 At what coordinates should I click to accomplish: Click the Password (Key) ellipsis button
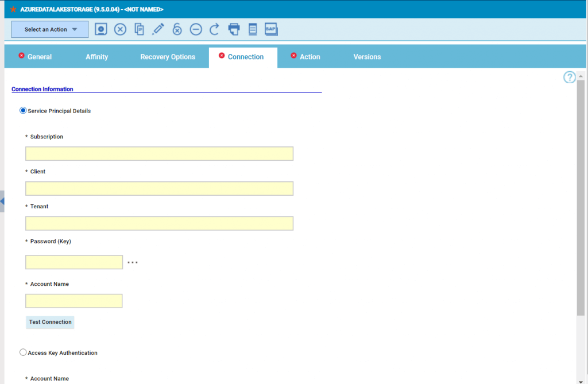133,262
